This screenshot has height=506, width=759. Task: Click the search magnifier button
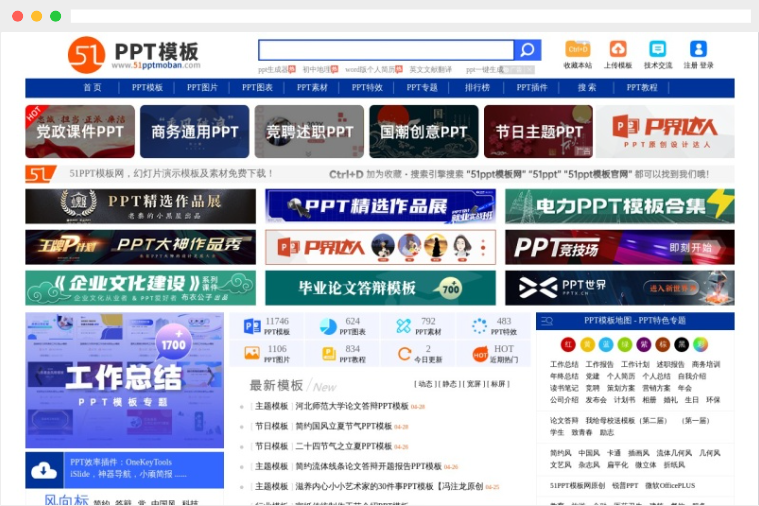coord(527,50)
